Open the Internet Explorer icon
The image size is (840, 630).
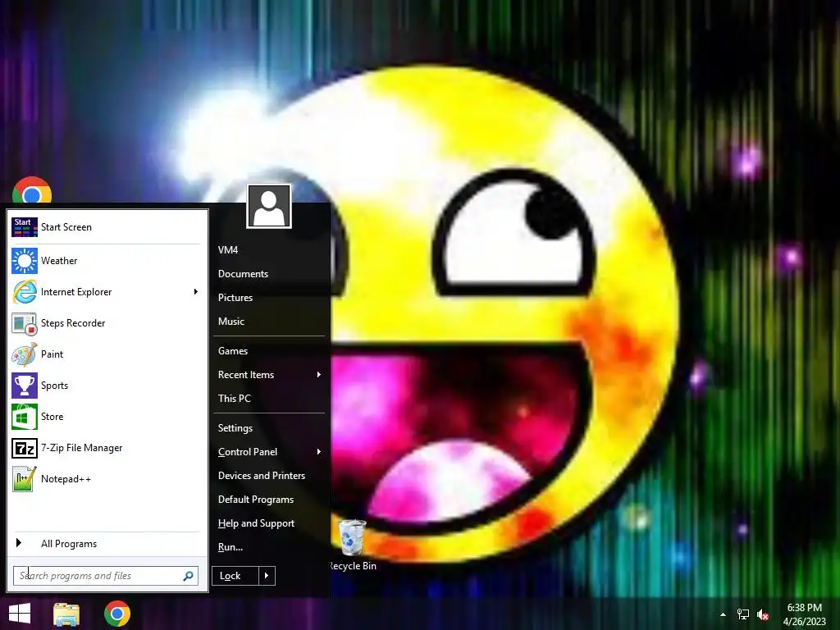(x=25, y=292)
